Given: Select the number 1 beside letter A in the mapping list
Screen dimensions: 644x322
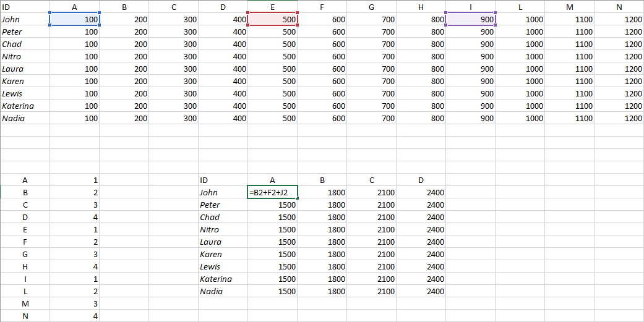Looking at the screenshot, I should [74, 180].
